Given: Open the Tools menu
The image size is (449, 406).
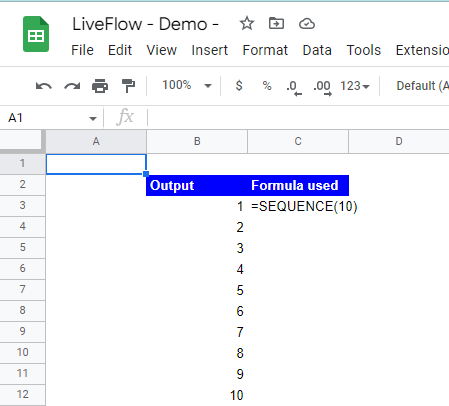Looking at the screenshot, I should pos(364,50).
